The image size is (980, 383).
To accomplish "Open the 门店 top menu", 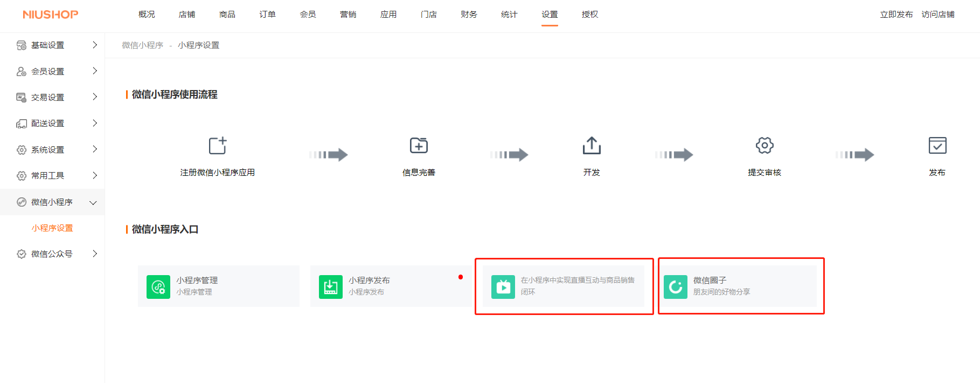I will tap(429, 15).
